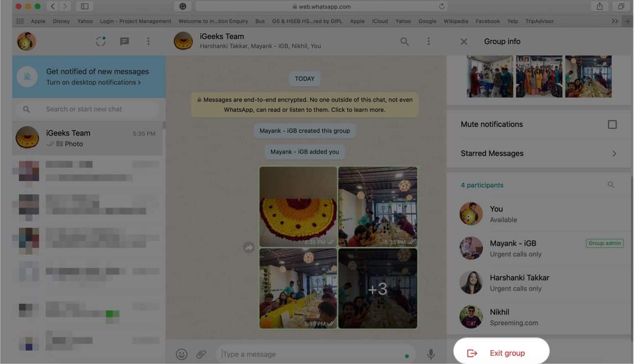The height and width of the screenshot is (364, 634).
Task: Close the Group info panel
Action: point(464,42)
